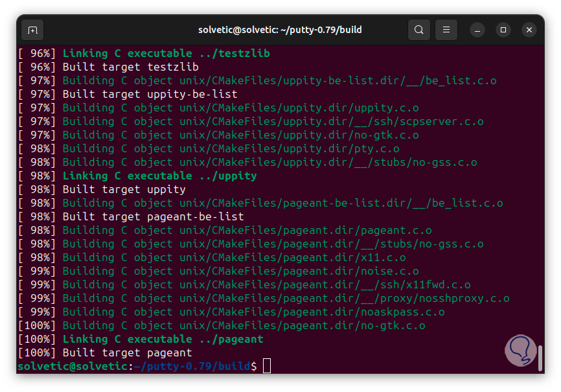Click the prompt user solvetic@solvetic

tap(73, 366)
